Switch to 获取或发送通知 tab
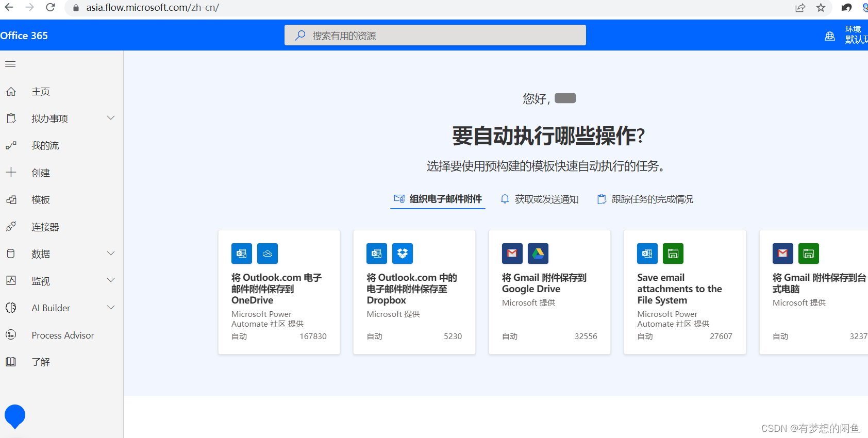Viewport: 868px width, 438px height. tap(540, 199)
